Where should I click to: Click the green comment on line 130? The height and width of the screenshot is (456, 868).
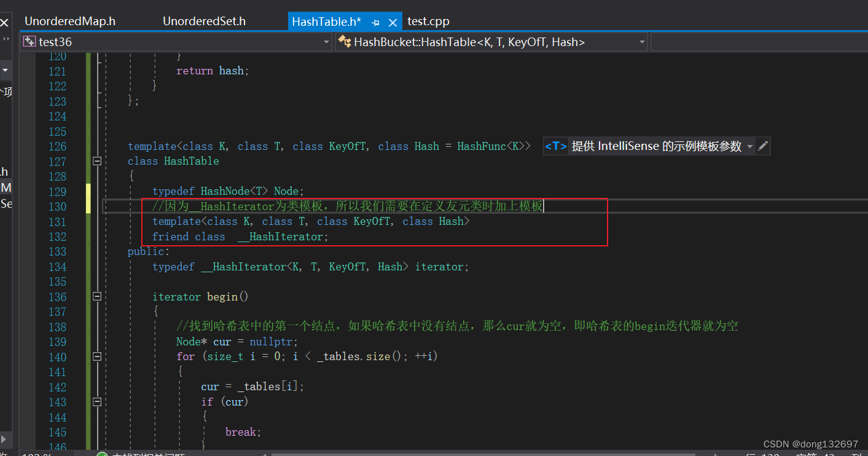[348, 206]
